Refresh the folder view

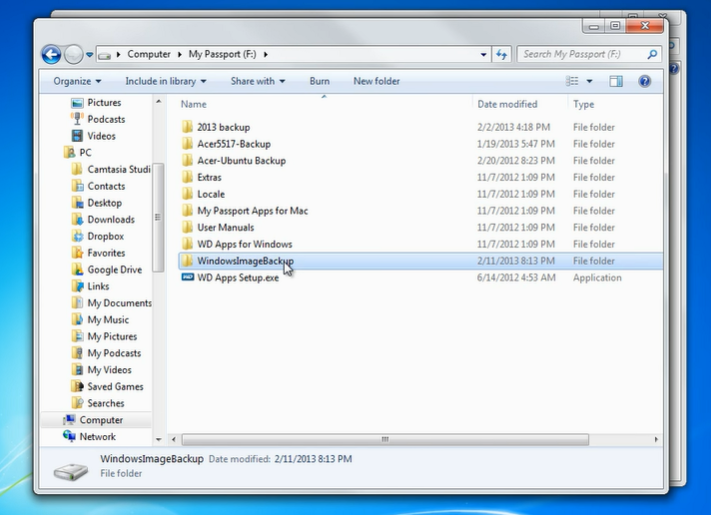tap(502, 54)
